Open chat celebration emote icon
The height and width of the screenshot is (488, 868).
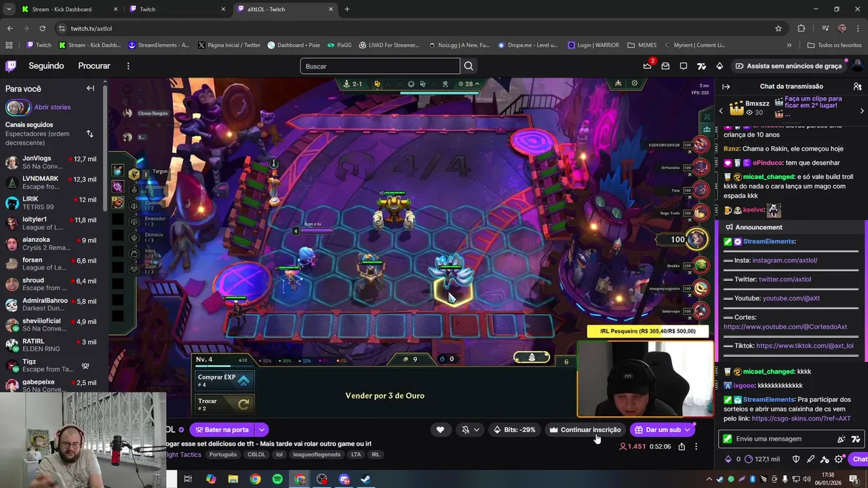click(842, 439)
